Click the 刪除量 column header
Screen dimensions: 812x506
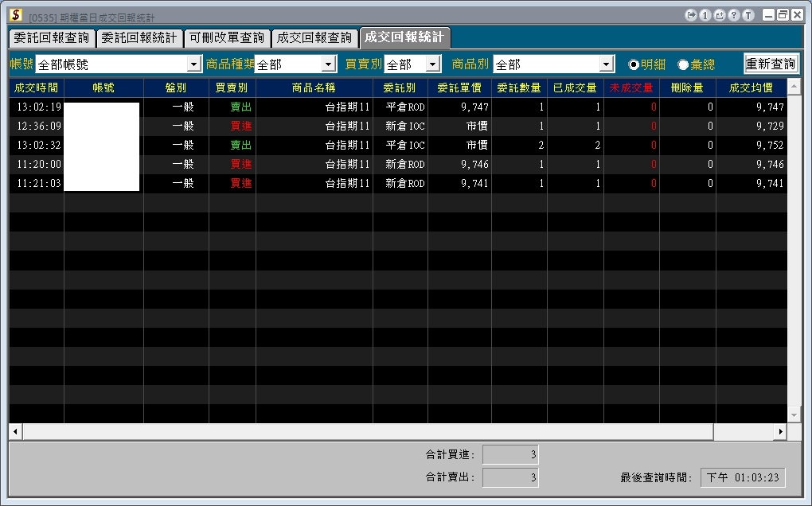tap(687, 88)
